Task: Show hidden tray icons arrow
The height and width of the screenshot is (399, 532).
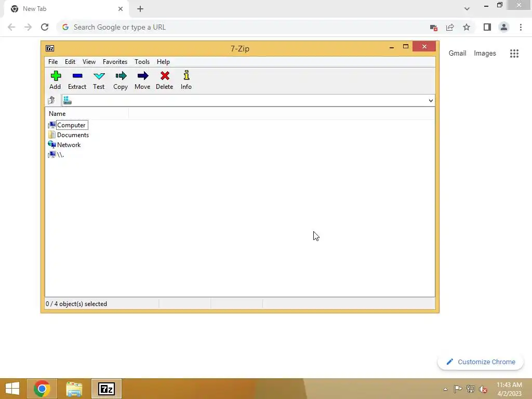Action: click(x=445, y=389)
